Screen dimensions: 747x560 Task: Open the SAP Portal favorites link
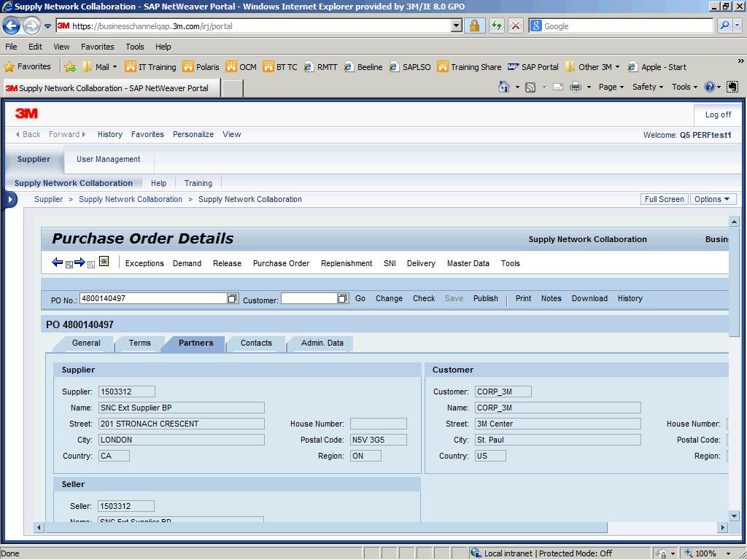click(533, 66)
